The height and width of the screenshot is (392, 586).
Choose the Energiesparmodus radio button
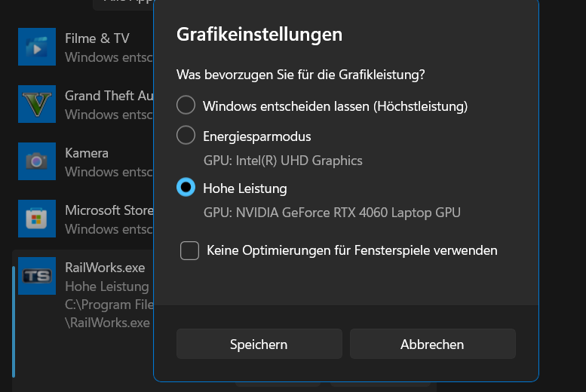click(x=186, y=136)
